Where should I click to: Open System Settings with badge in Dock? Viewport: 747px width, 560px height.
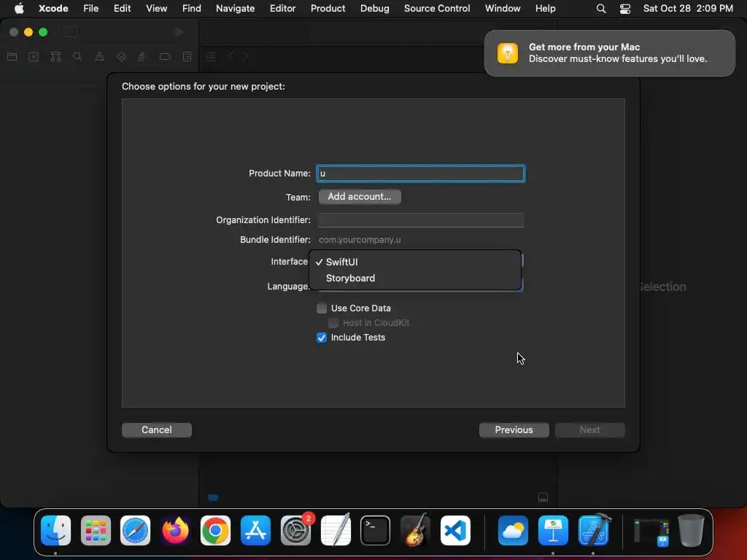[296, 530]
